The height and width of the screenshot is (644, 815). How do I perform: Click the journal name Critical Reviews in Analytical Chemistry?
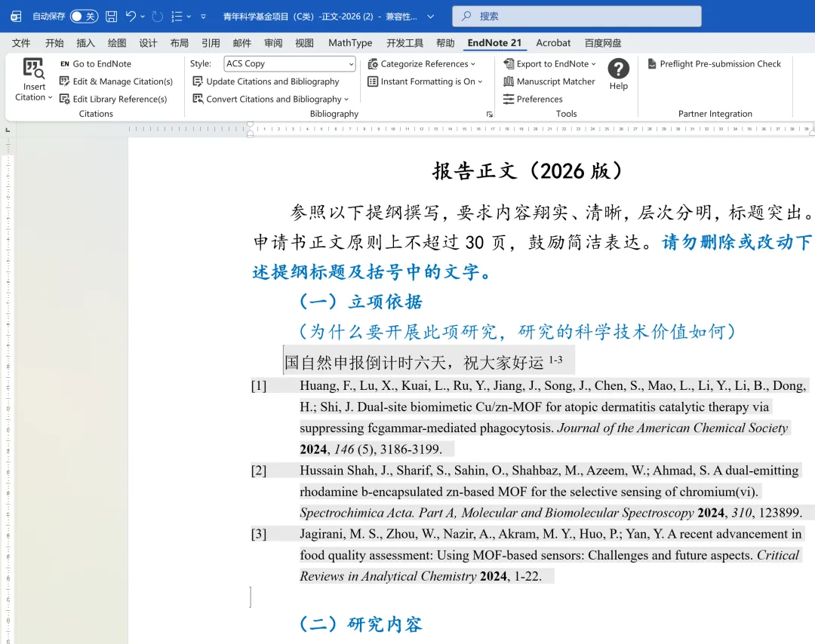[549, 566]
